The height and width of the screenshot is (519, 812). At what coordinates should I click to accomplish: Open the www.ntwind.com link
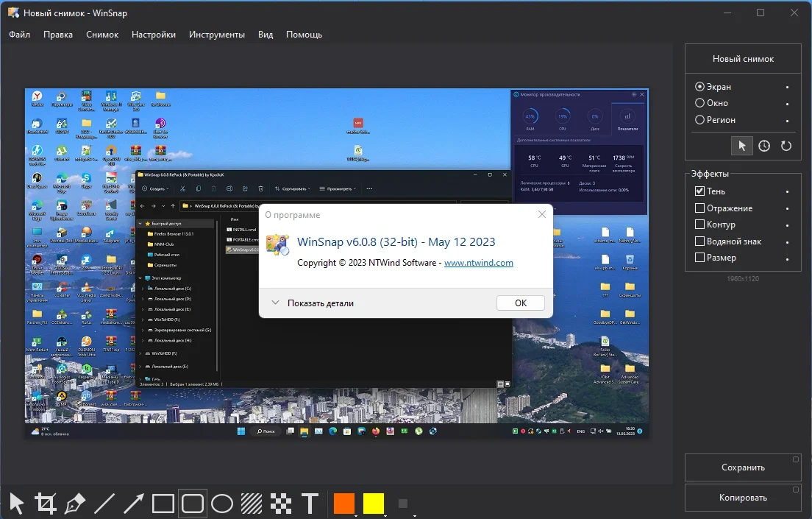point(479,263)
